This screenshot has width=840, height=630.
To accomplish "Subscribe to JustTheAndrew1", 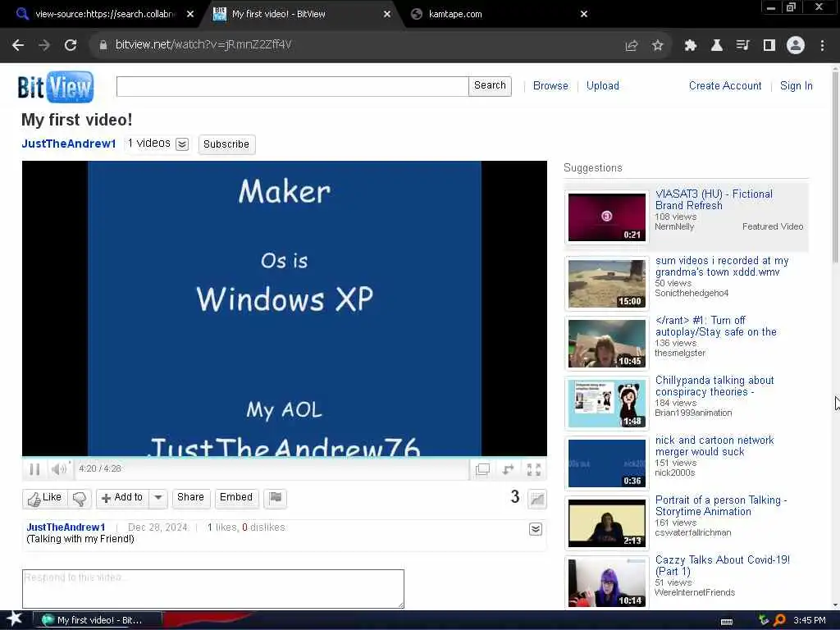I will pos(226,144).
